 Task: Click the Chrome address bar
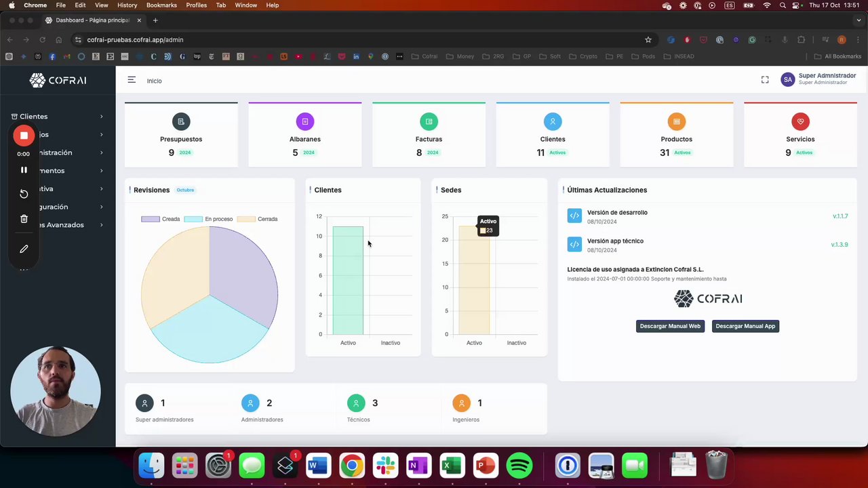tap(363, 39)
